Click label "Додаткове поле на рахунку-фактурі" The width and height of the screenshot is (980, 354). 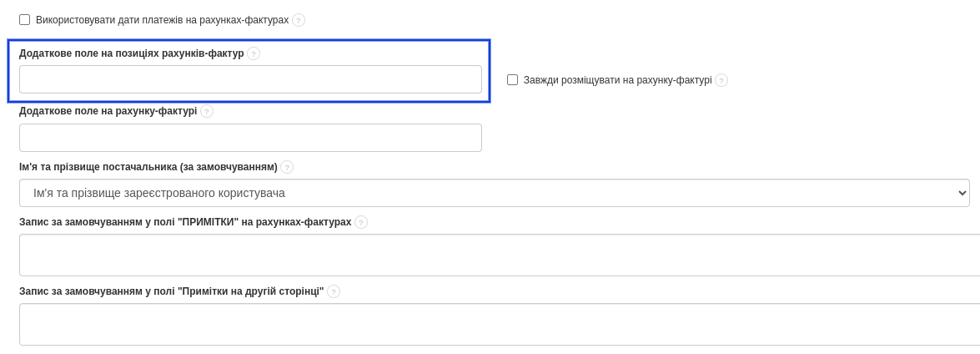(x=108, y=111)
